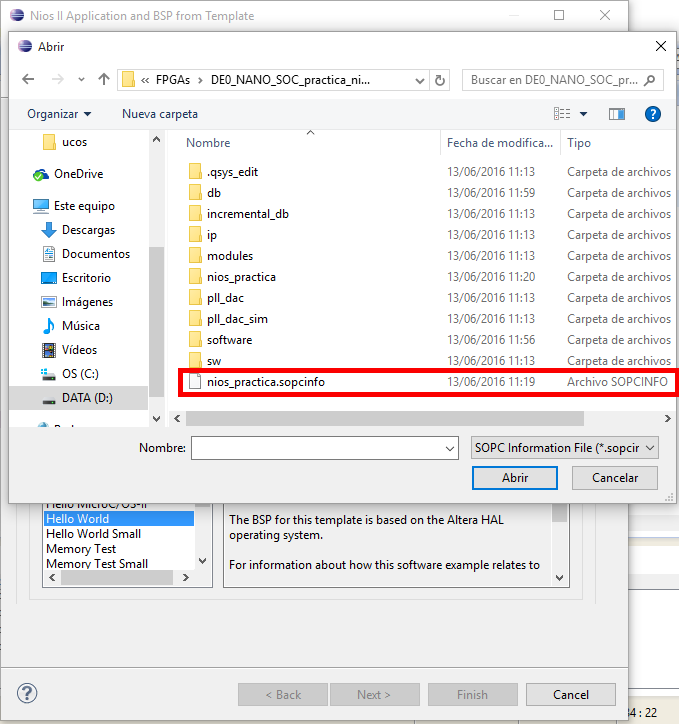Select the pll_dac folder
Screen dimensions: 679x724
coord(225,298)
